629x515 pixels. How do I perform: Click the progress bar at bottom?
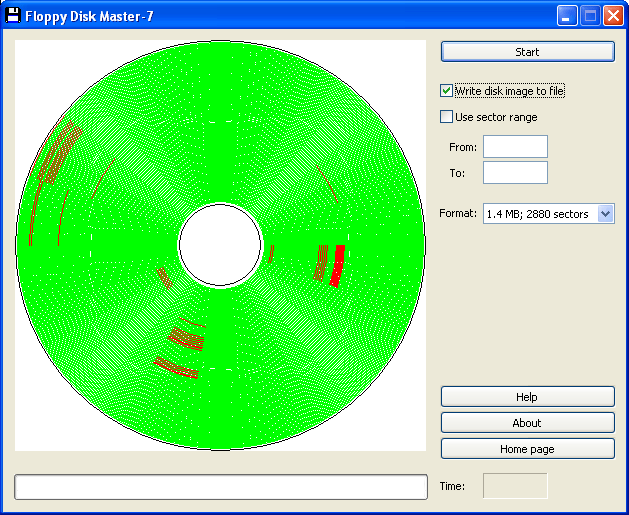221,487
